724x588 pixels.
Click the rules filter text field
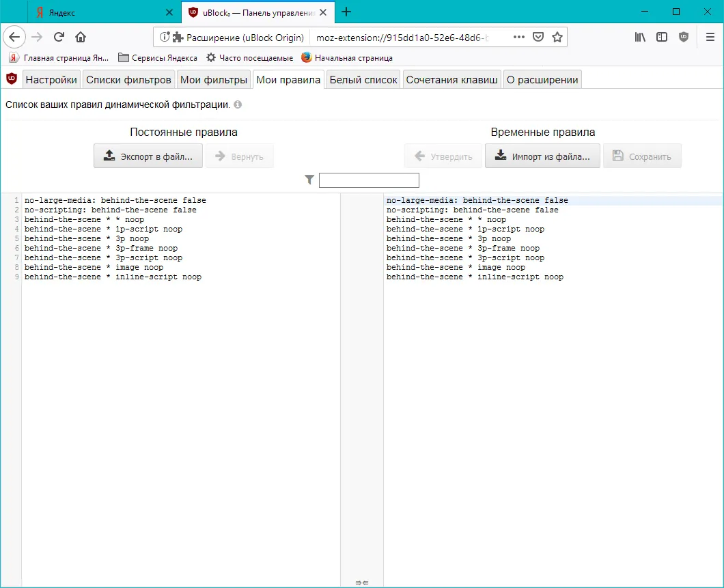369,180
